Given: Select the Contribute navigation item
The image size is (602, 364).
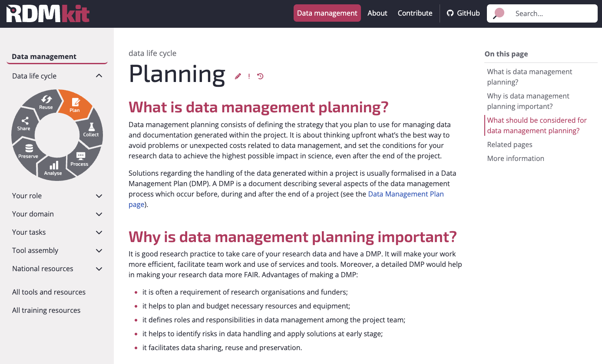Looking at the screenshot, I should tap(415, 13).
